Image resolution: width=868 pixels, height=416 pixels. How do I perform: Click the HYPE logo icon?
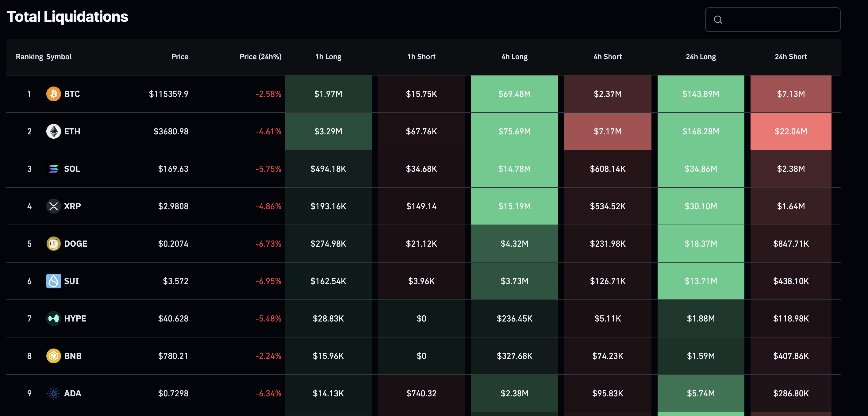(53, 318)
